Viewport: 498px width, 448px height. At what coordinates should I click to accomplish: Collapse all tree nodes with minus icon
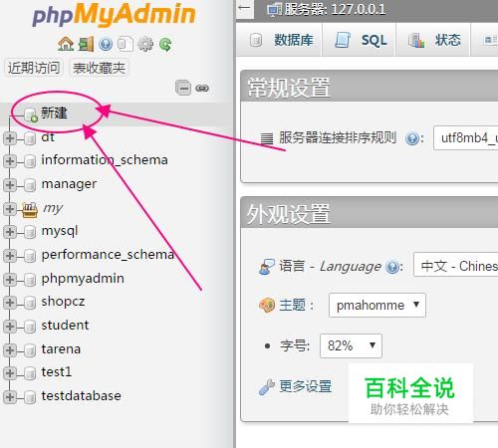(x=183, y=88)
